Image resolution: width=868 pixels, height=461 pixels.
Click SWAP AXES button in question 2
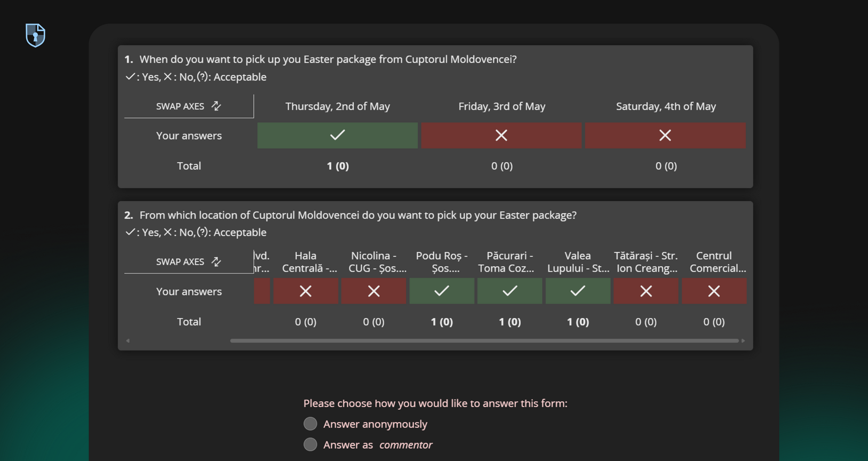(x=180, y=262)
